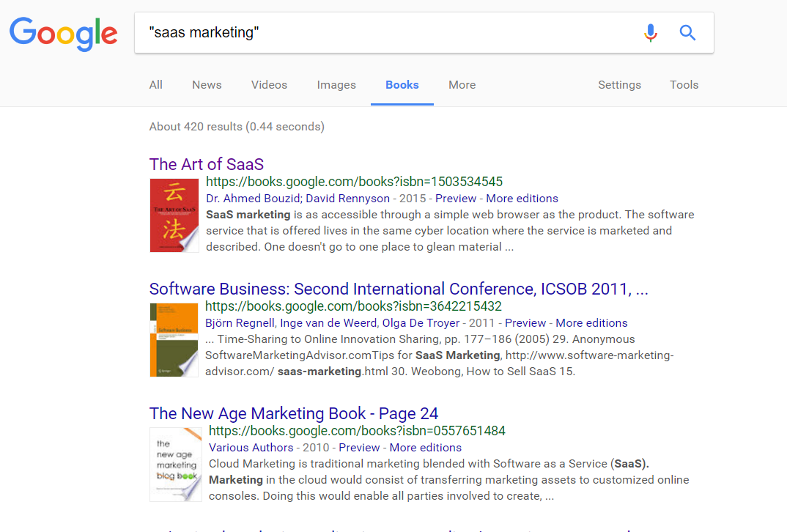This screenshot has width=787, height=532.
Task: Open author David Rennyson link
Action: [348, 199]
